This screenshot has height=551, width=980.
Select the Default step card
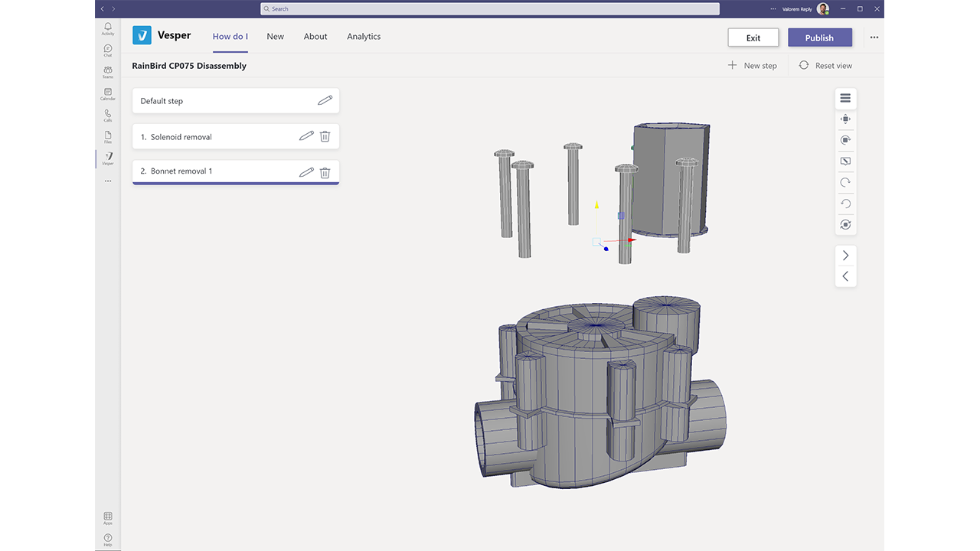(x=236, y=101)
